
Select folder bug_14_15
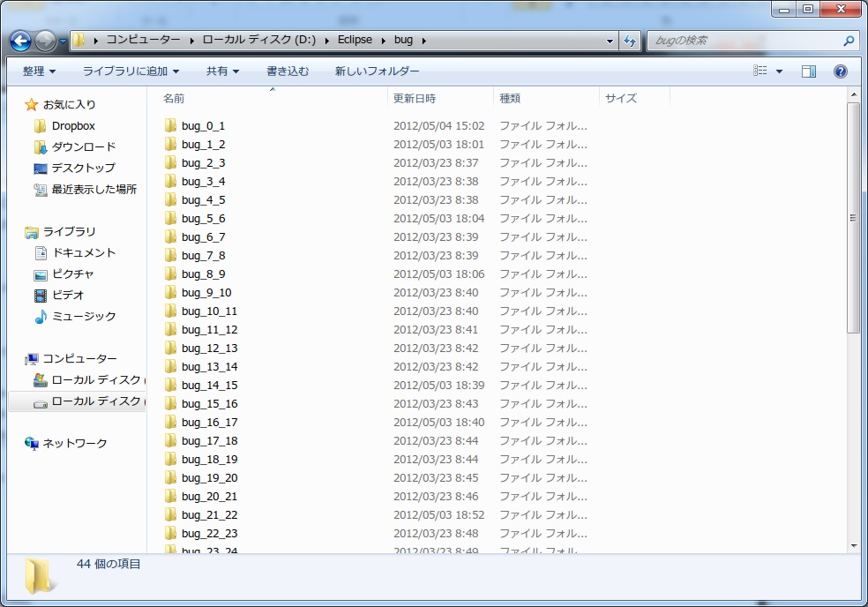coord(209,385)
